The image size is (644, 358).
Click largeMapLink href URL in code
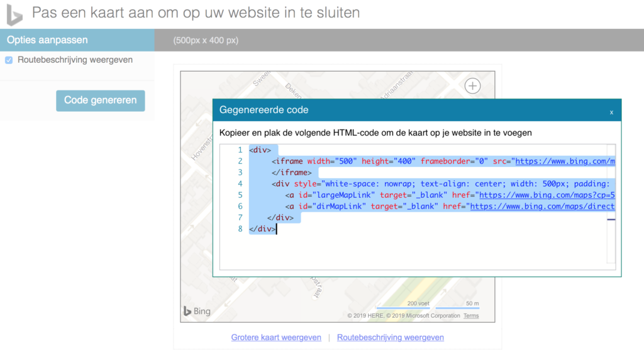[547, 195]
